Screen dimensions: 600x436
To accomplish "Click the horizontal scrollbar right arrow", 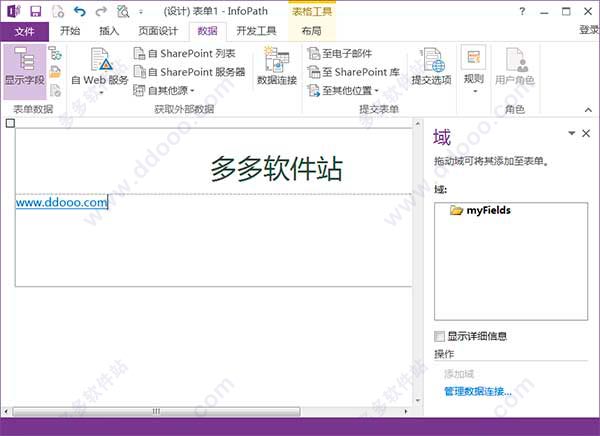I will pyautogui.click(x=406, y=412).
